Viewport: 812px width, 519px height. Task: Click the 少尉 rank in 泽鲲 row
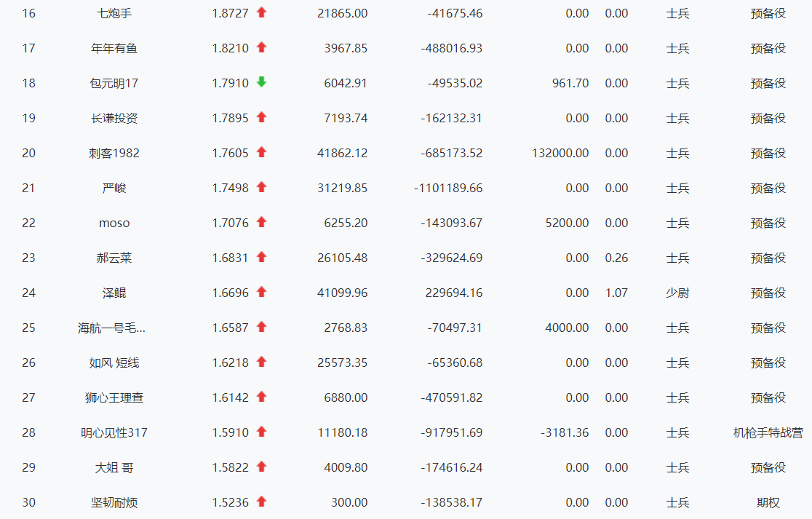coord(677,293)
